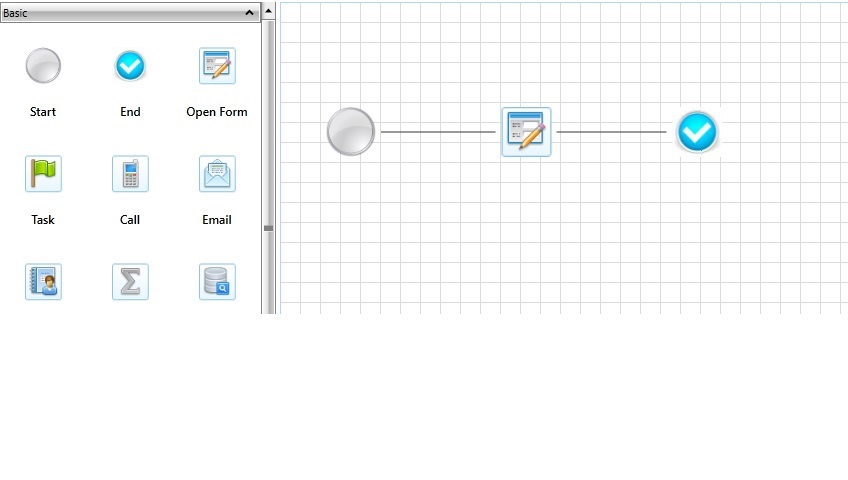Select the Open Form node on the canvas
The image size is (848, 480).
(526, 132)
